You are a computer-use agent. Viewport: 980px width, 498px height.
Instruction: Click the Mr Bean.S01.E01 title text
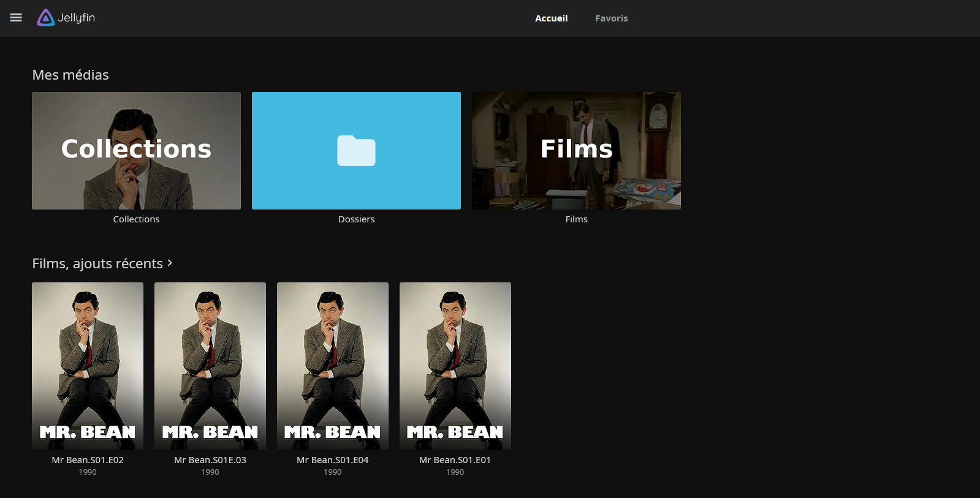coord(455,460)
